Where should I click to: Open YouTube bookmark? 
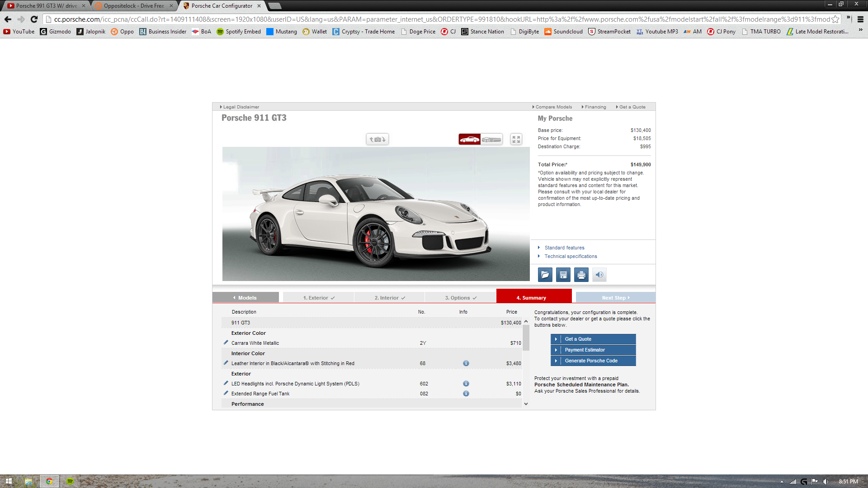pos(19,32)
